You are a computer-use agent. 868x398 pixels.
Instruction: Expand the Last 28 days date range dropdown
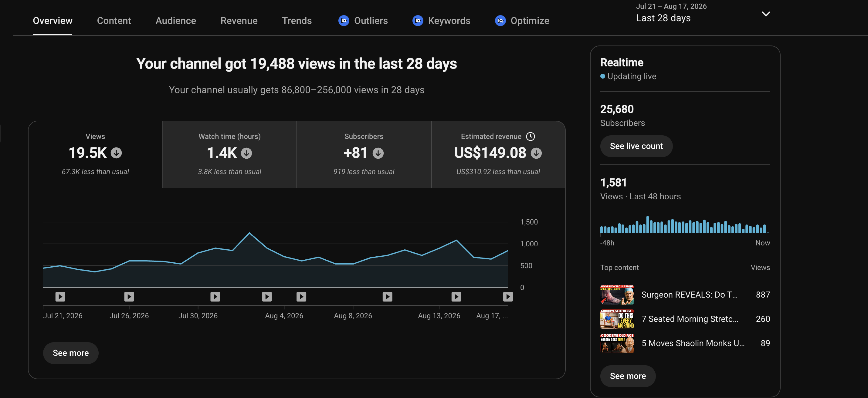pyautogui.click(x=766, y=14)
